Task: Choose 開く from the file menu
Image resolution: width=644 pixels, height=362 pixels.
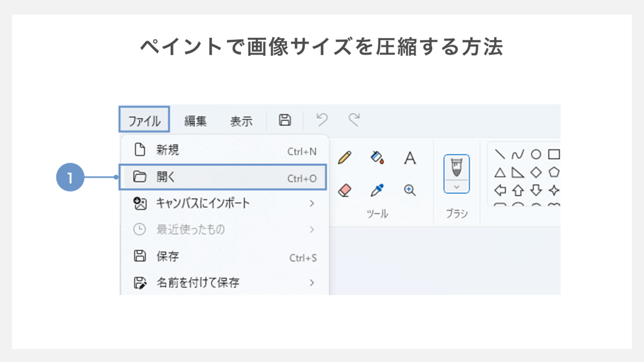Action: click(x=223, y=176)
